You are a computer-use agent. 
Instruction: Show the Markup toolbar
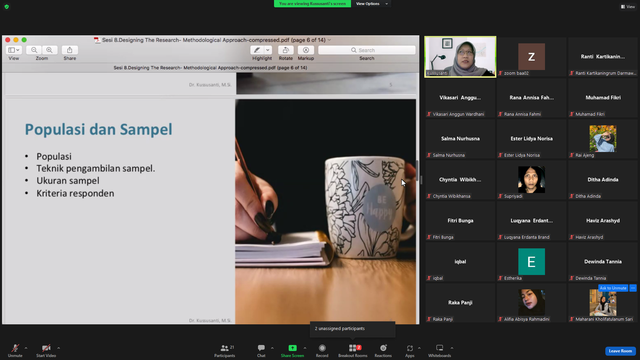(306, 50)
